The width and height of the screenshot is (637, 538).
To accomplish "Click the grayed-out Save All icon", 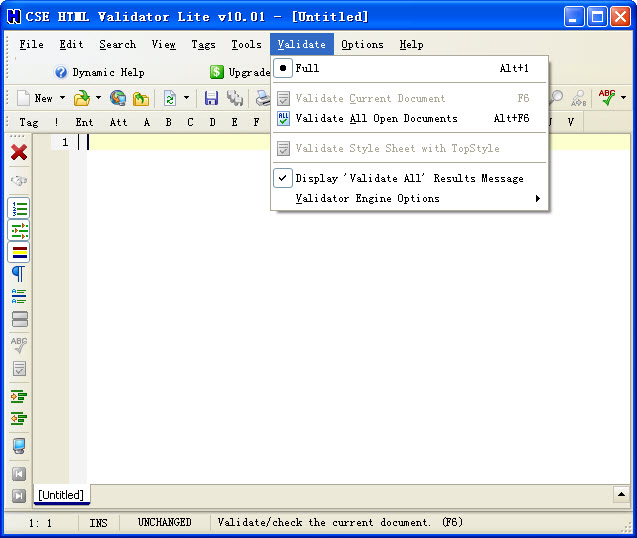I will (x=234, y=98).
